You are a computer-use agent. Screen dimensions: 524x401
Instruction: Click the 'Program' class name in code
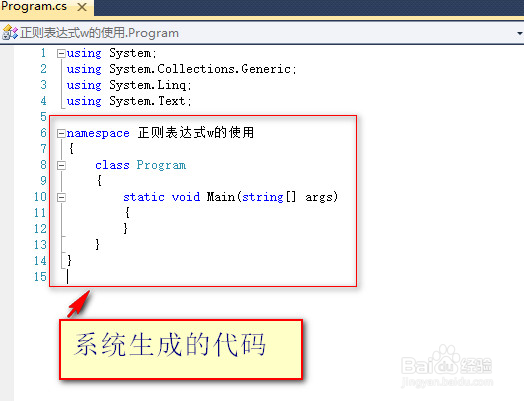[161, 165]
